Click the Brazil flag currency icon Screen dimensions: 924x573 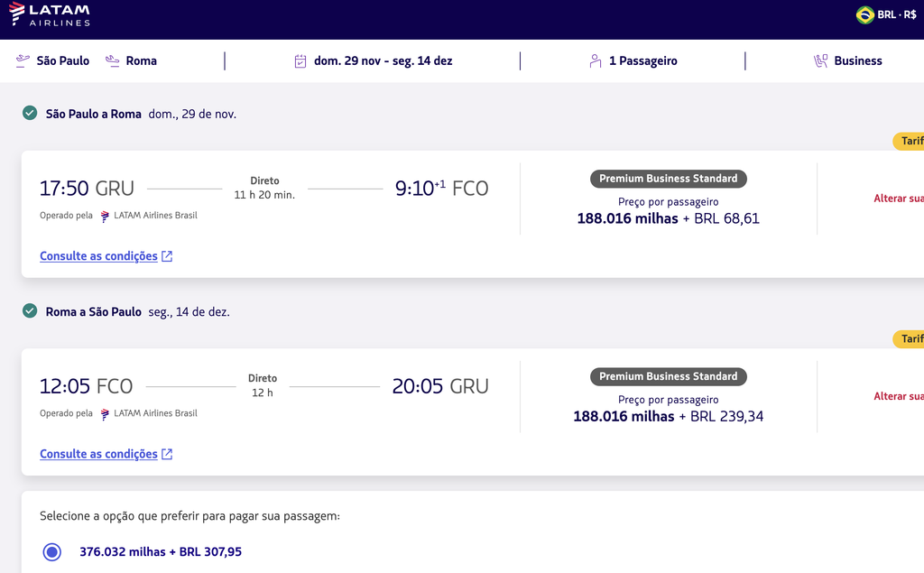click(864, 14)
